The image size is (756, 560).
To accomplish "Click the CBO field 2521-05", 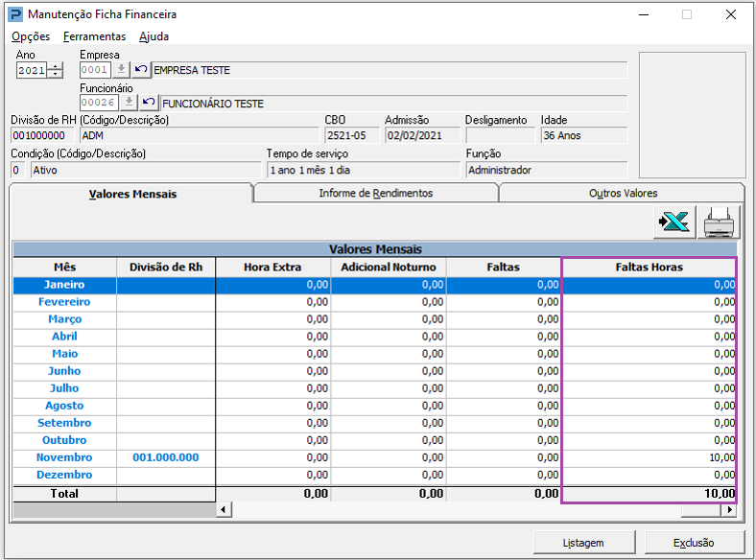I will tap(352, 135).
